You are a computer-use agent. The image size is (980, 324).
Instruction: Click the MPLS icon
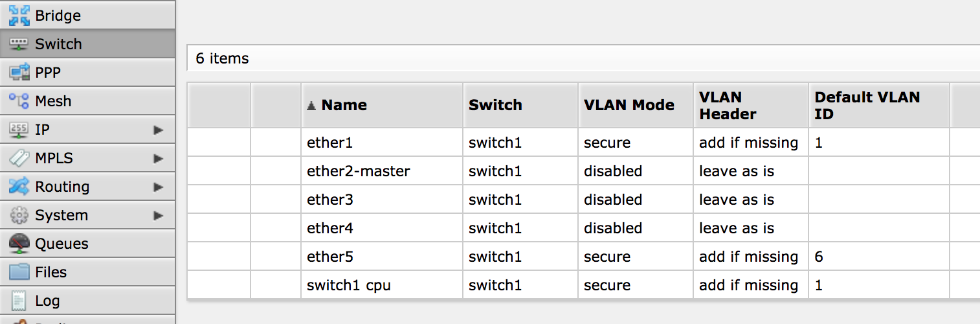point(19,158)
